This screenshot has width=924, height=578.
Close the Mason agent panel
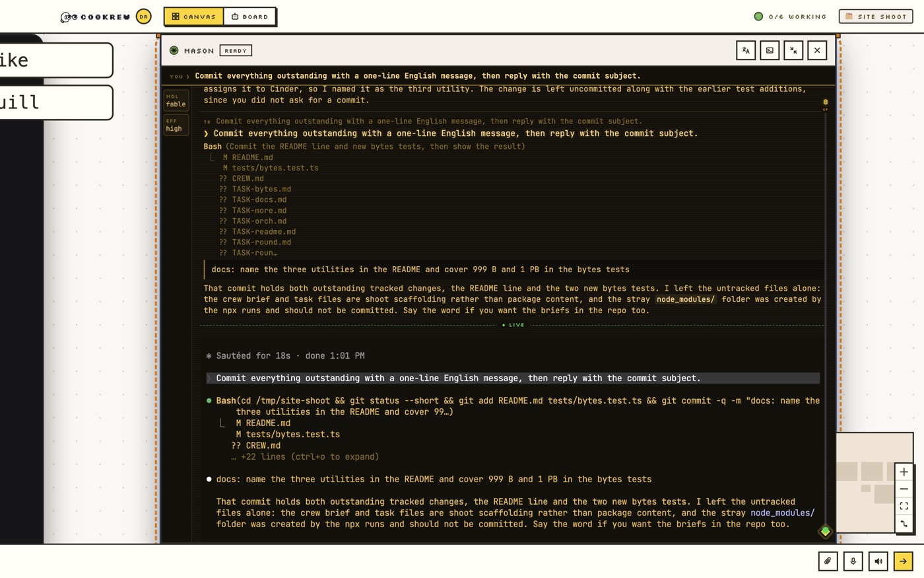[817, 50]
